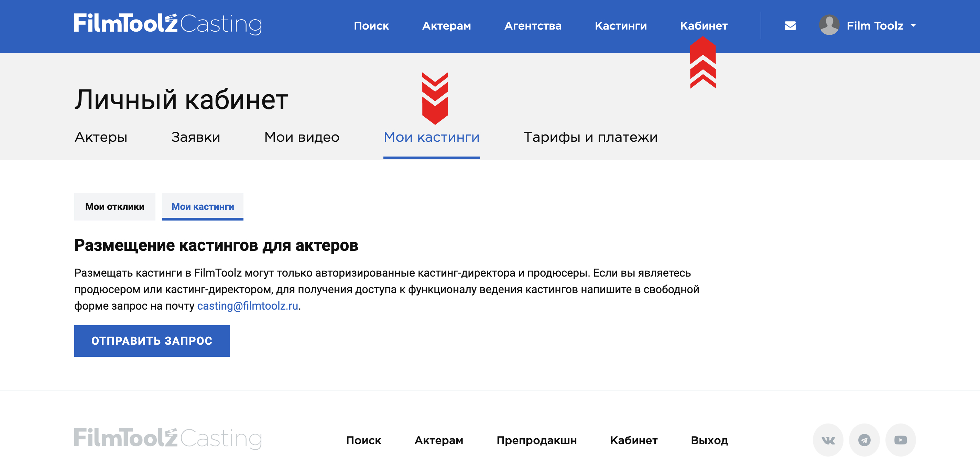980x461 pixels.
Task: Open the Telegram icon in footer
Action: tap(864, 440)
